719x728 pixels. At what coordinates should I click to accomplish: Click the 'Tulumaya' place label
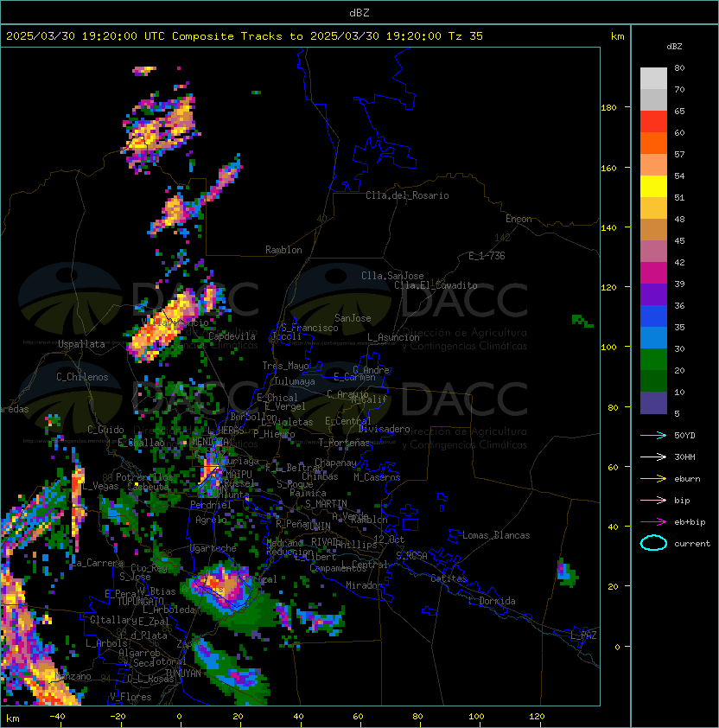coord(295,381)
